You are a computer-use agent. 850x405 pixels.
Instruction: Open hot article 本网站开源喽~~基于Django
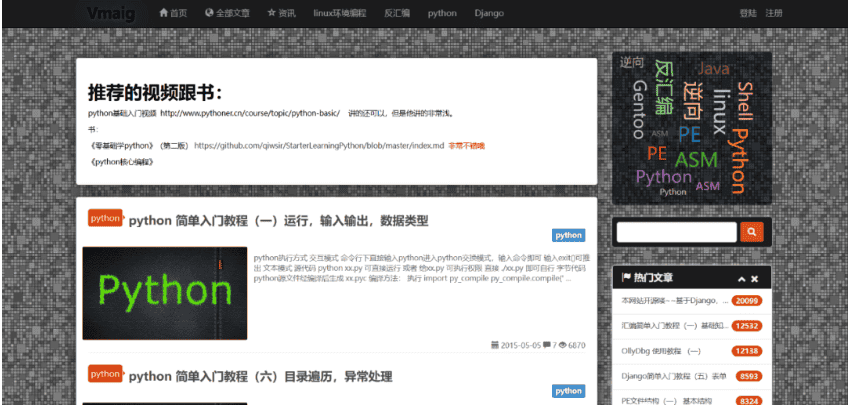(x=674, y=300)
